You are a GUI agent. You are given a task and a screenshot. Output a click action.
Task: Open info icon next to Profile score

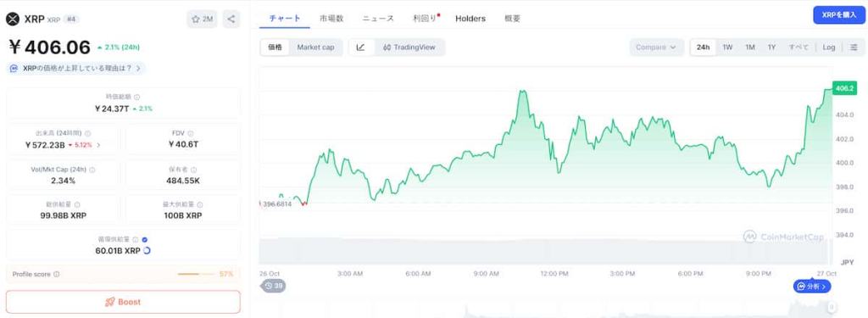(x=57, y=274)
